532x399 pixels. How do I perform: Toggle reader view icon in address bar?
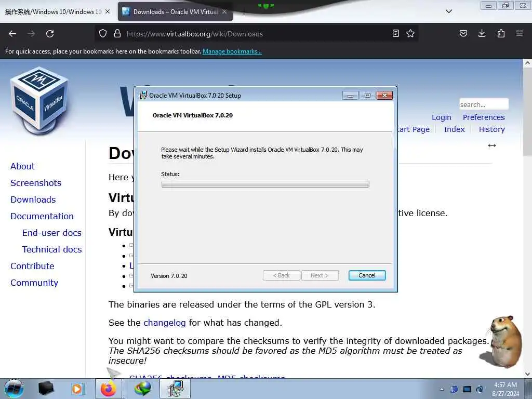pos(395,33)
